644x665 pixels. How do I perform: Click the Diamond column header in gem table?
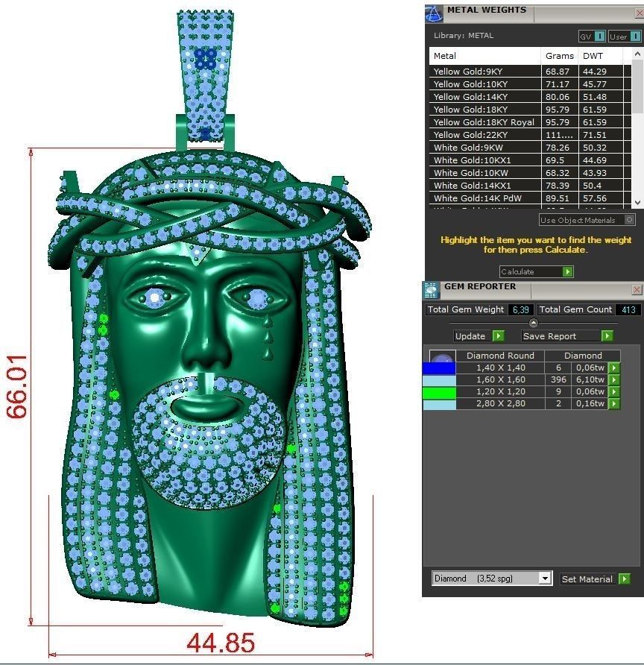583,356
